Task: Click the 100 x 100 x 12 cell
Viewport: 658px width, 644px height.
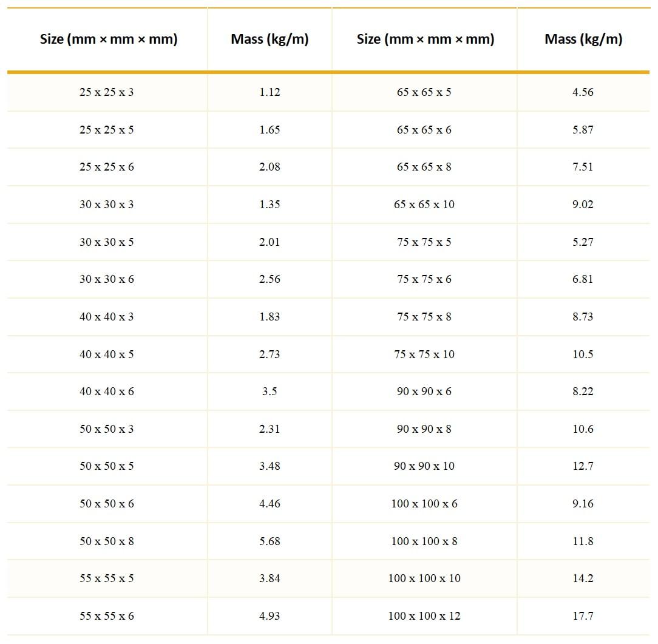Action: (x=424, y=616)
